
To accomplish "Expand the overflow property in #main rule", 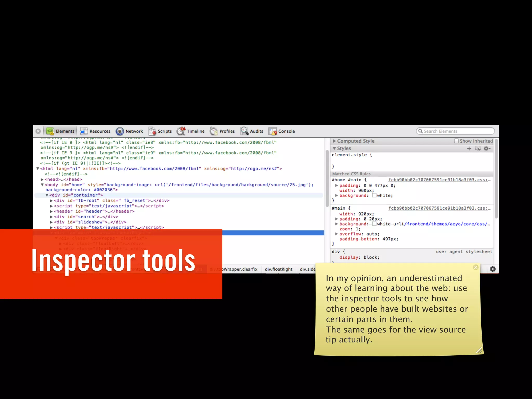I will click(337, 234).
